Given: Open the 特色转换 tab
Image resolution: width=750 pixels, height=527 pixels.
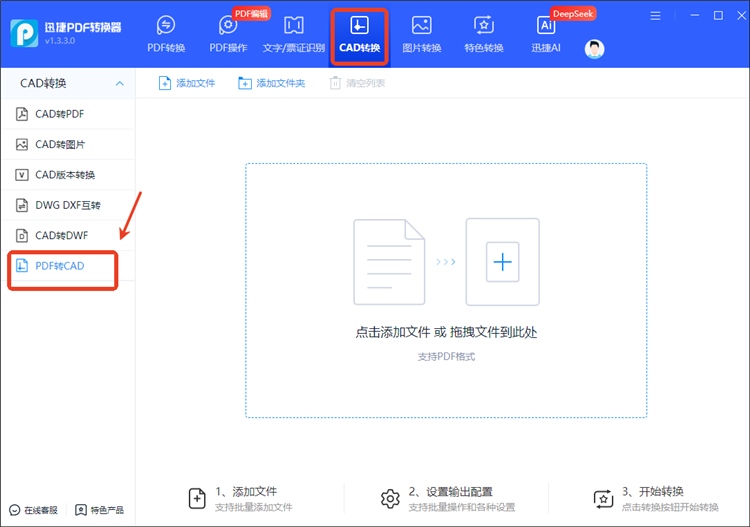Looking at the screenshot, I should coord(484,34).
